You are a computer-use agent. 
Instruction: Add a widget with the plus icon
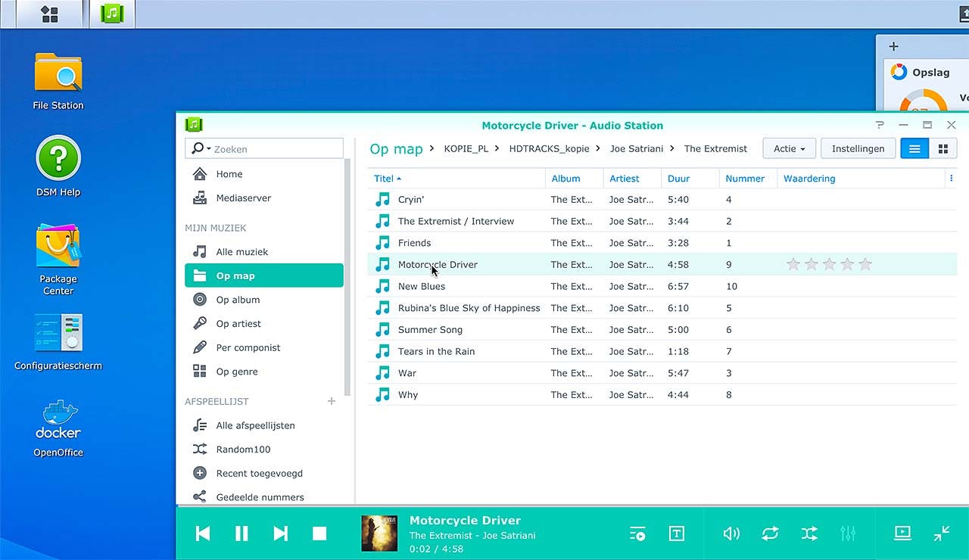[893, 46]
